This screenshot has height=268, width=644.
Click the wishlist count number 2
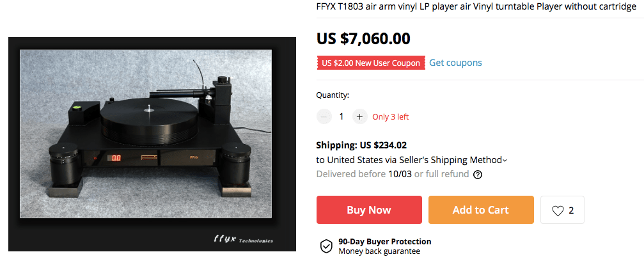[571, 210]
